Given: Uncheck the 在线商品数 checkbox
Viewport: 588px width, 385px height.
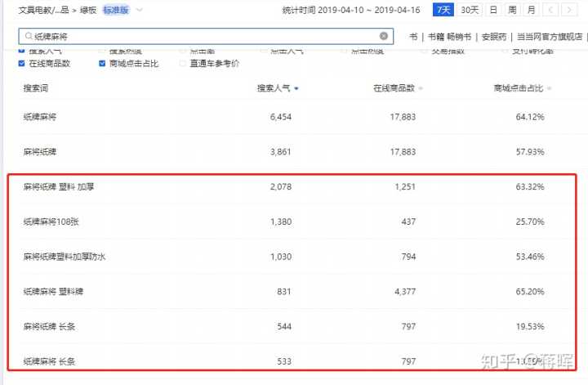Looking at the screenshot, I should click(x=22, y=63).
